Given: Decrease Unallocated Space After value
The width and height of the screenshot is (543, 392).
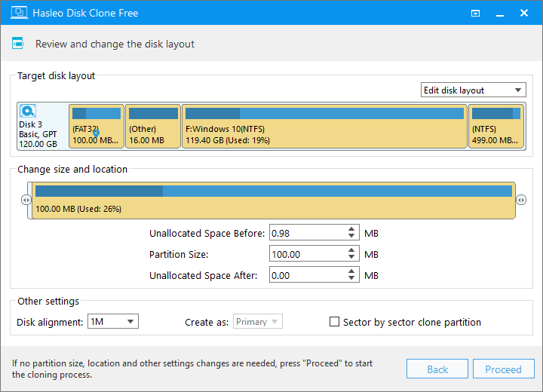Looking at the screenshot, I should pyautogui.click(x=351, y=277).
